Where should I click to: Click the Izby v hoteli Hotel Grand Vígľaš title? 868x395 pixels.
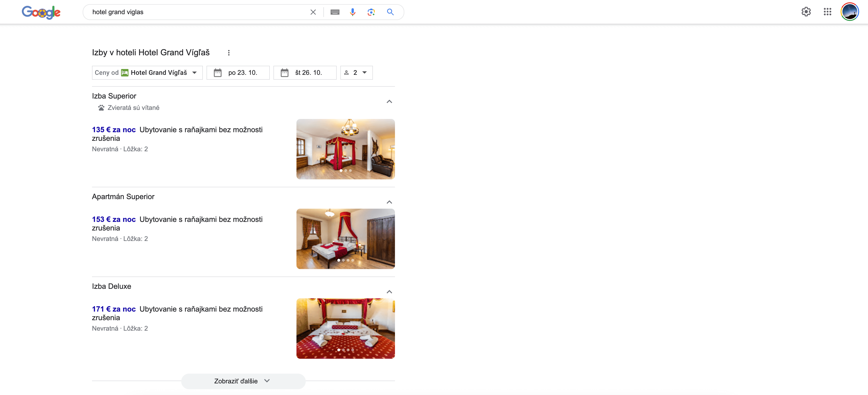(x=151, y=53)
